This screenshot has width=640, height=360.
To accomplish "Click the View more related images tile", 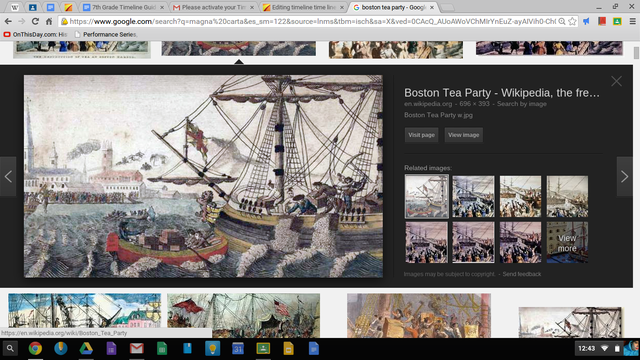I will point(567,242).
